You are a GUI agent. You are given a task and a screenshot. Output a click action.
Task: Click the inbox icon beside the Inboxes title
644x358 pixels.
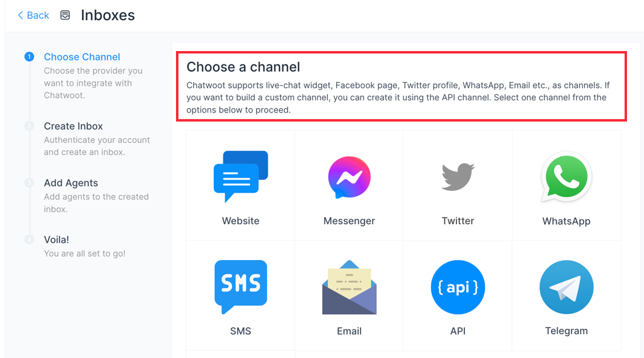point(65,15)
